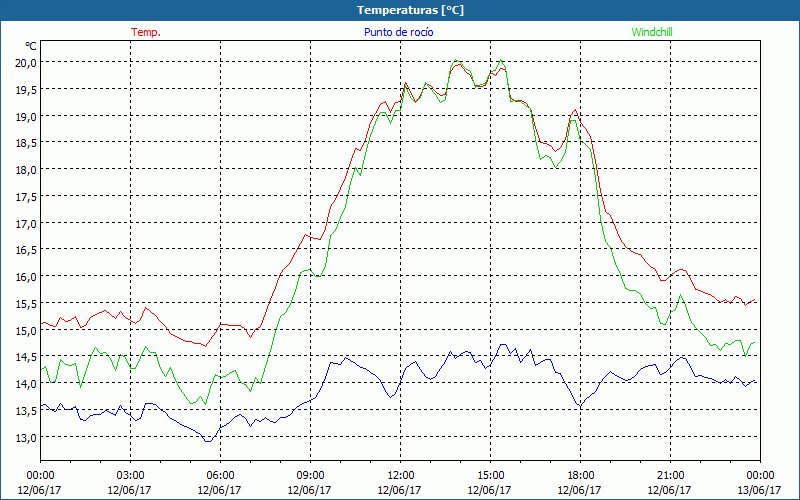Click the 21:00 time axis label
Viewport: 800px width, 500px height.
[670, 475]
